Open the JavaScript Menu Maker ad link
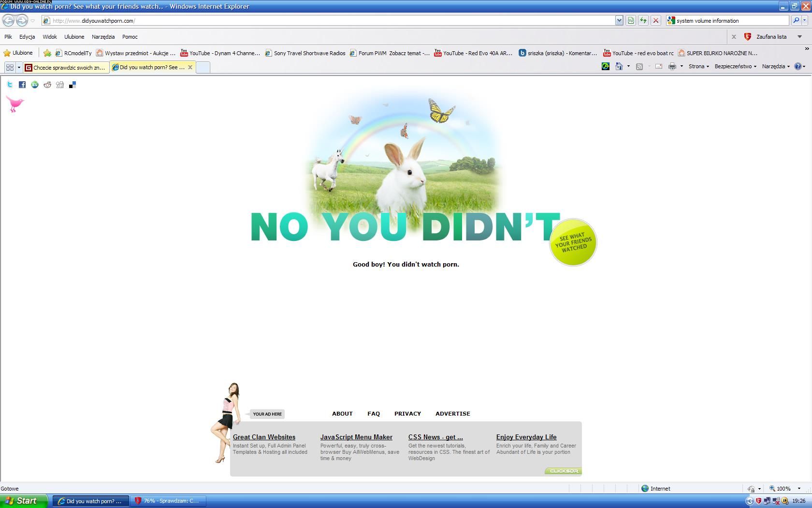The image size is (812, 508). tap(356, 437)
